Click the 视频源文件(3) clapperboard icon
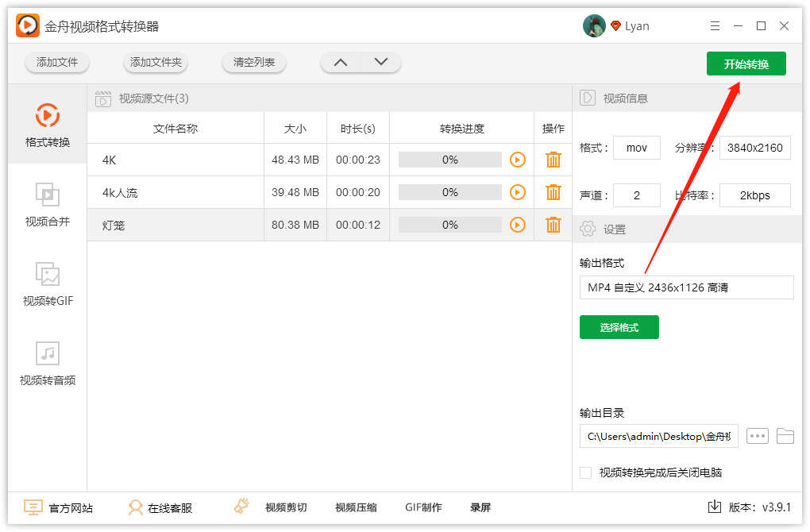 click(102, 98)
